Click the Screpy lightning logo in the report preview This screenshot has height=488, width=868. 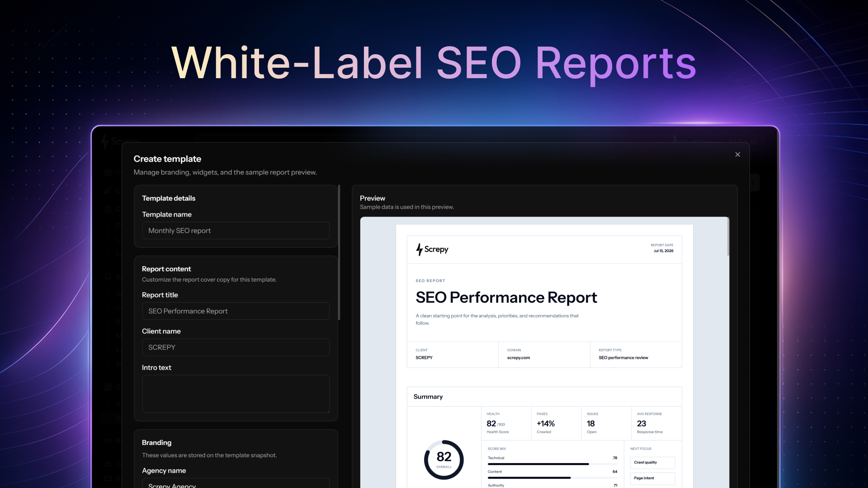[x=432, y=249]
